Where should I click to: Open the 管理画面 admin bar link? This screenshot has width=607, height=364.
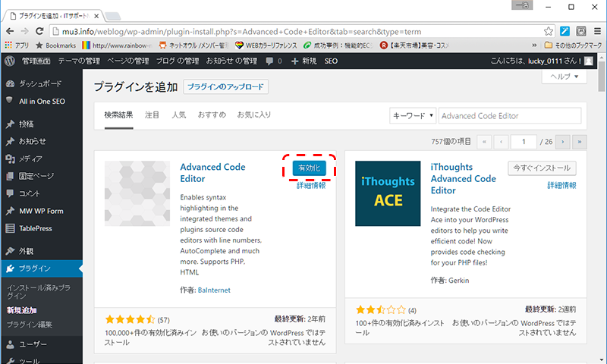click(x=36, y=61)
